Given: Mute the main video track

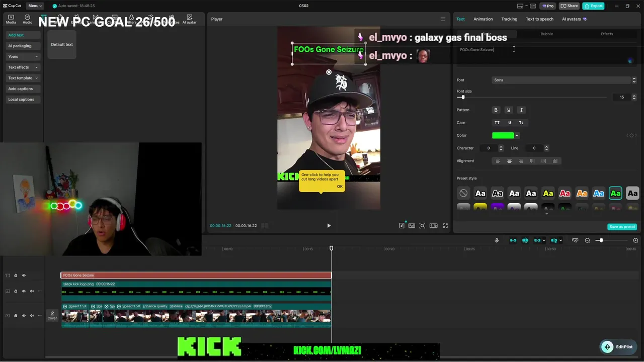Looking at the screenshot, I should click(32, 316).
